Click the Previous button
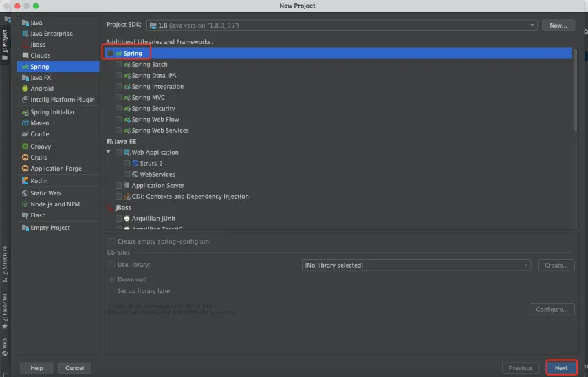The width and height of the screenshot is (588, 377). [x=521, y=368]
